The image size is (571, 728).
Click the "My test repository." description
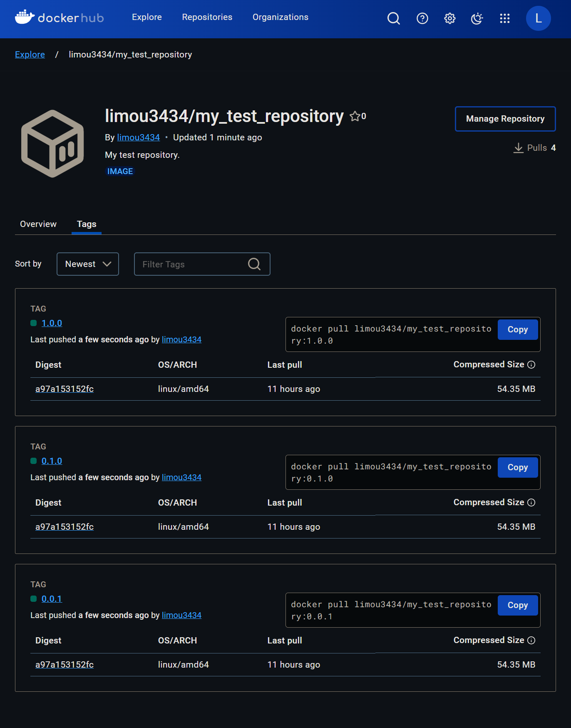click(142, 155)
